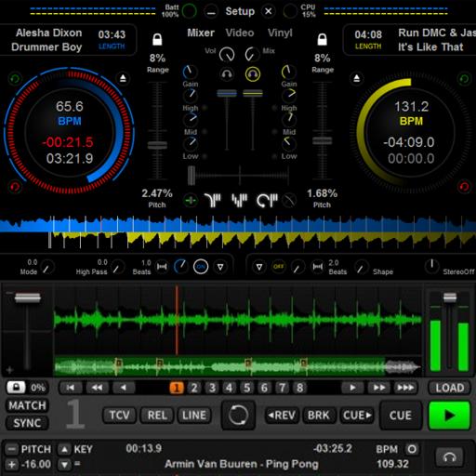Click the StereoOff knob
This screenshot has width=476, height=476.
click(x=431, y=267)
